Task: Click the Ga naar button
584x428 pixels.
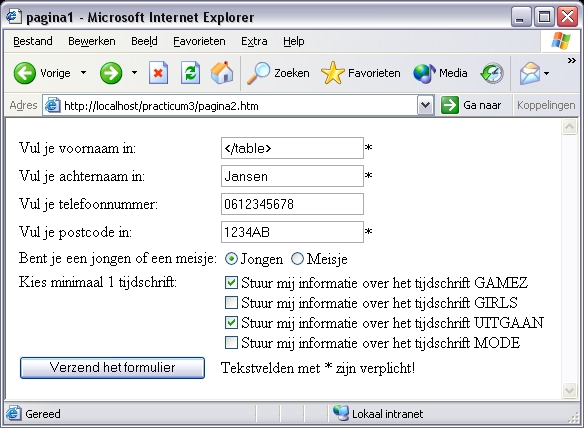Action: point(471,105)
